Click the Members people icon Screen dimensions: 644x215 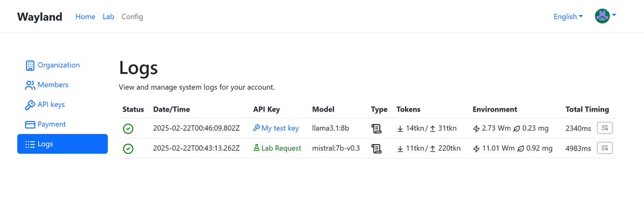point(30,85)
